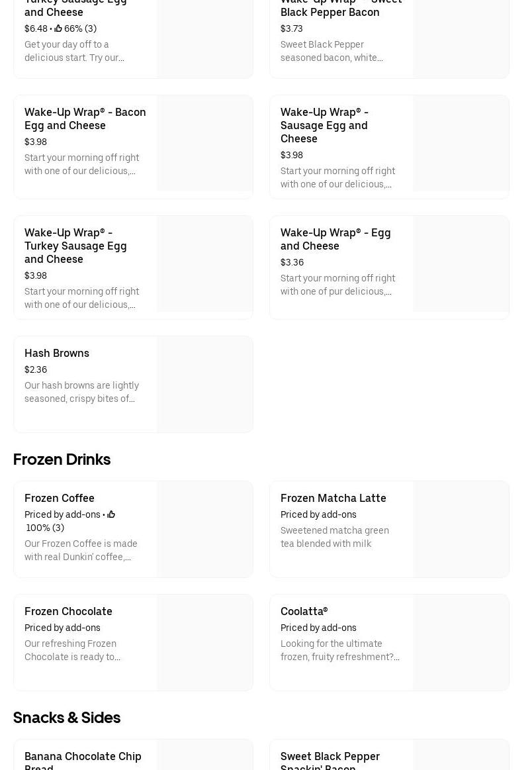The width and height of the screenshot is (532, 770).
Task: Click the Coolatta image thumbnail
Action: 461,642
